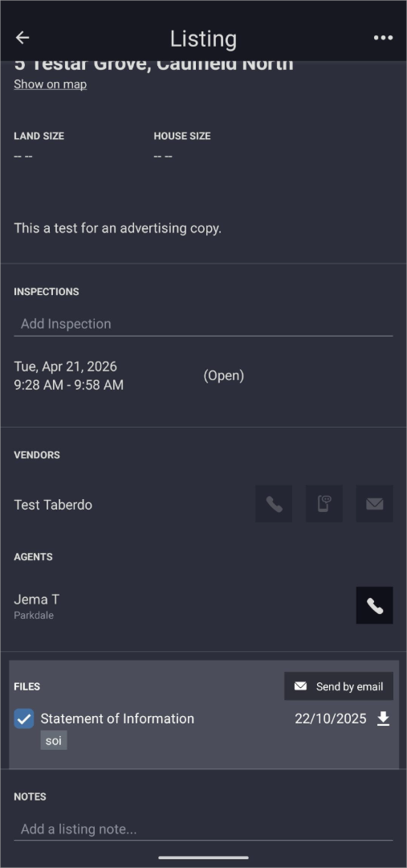
Task: Go back using the arrow icon
Action: coord(22,38)
